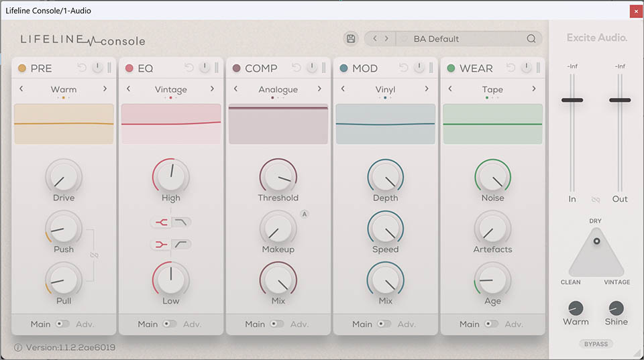
Task: Toggle the MOD module power dot
Action: 344,68
